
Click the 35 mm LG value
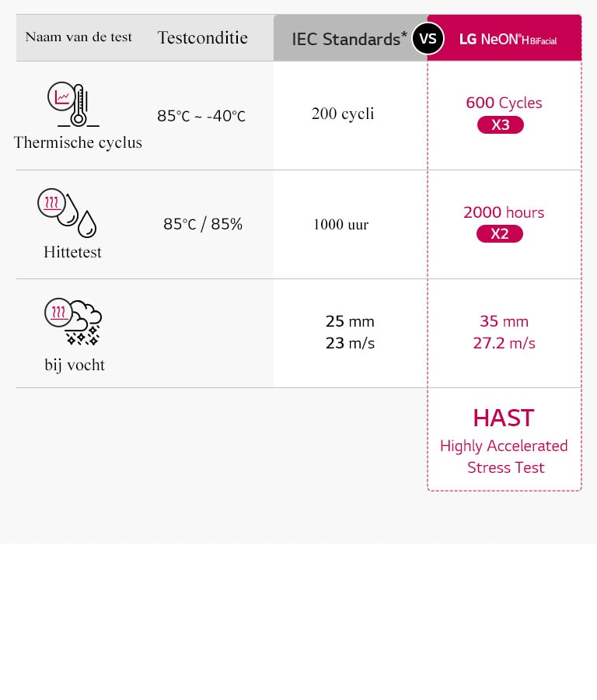pyautogui.click(x=504, y=321)
